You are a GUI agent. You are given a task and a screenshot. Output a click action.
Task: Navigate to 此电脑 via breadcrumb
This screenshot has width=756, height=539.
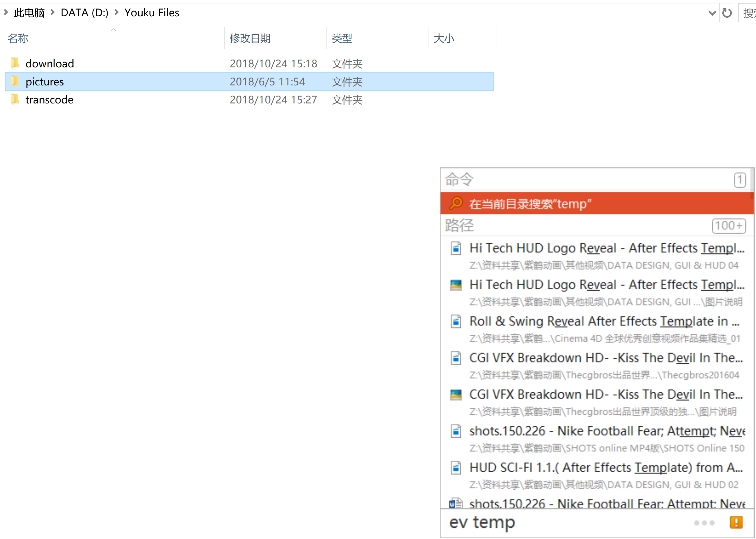(x=29, y=12)
